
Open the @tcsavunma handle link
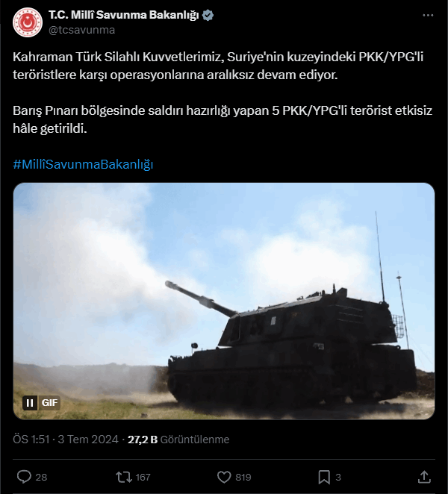coord(81,30)
